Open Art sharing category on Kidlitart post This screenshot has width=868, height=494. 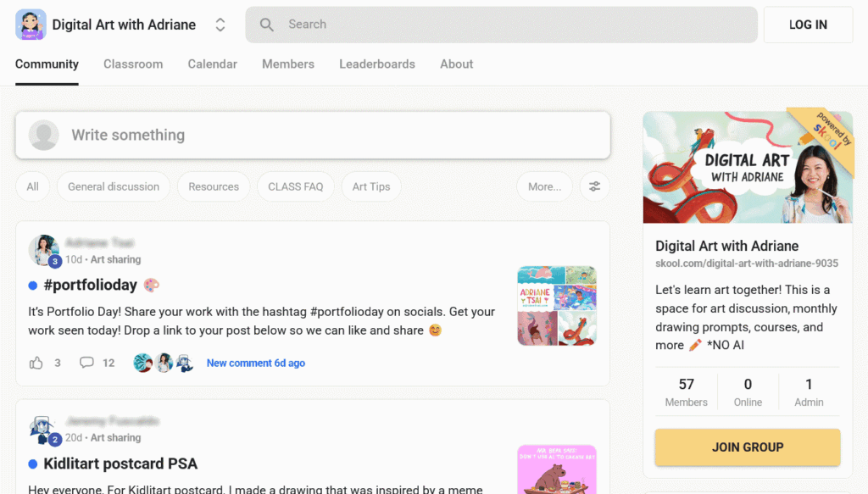pos(115,437)
